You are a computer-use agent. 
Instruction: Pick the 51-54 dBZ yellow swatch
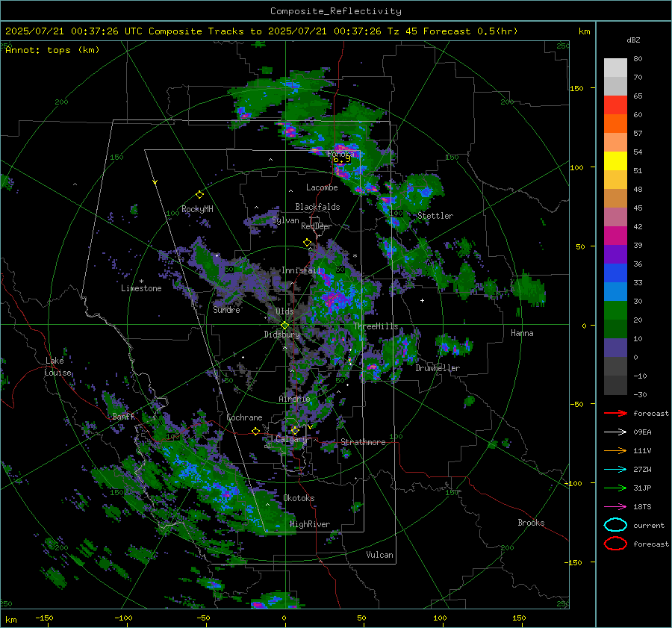[615, 161]
